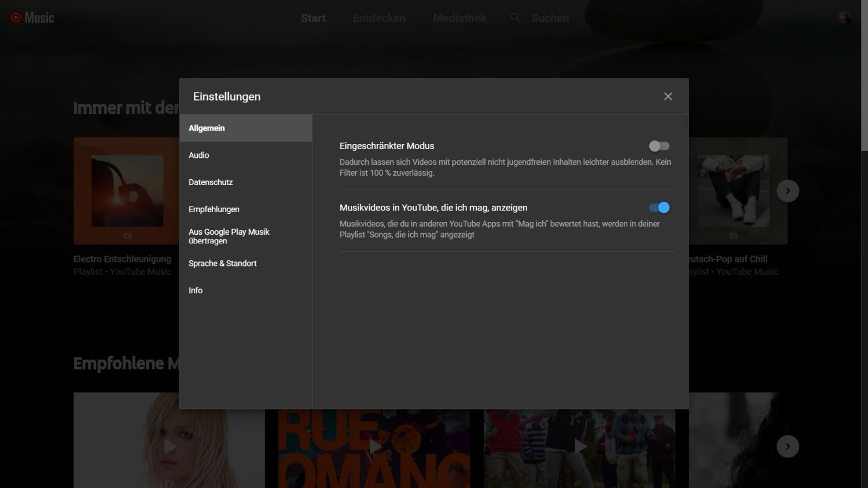Enable the Eingeschränkter Modus toggle

click(x=659, y=146)
